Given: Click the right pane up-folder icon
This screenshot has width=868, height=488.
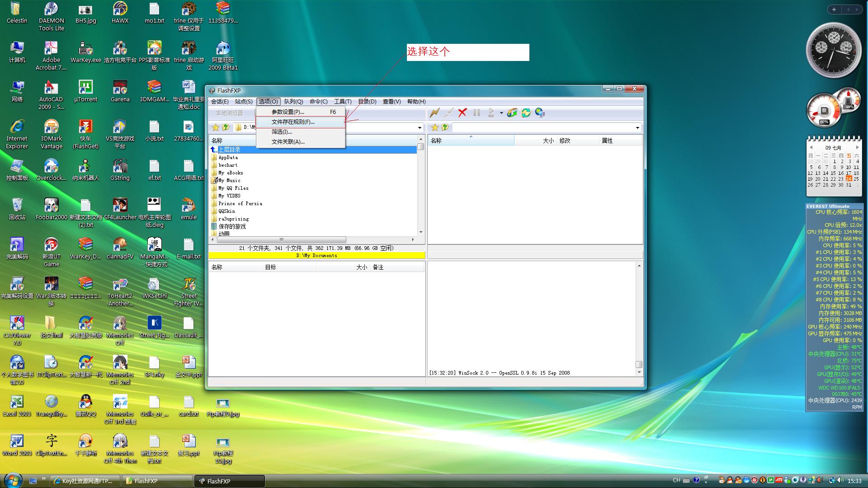Looking at the screenshot, I should tap(445, 127).
